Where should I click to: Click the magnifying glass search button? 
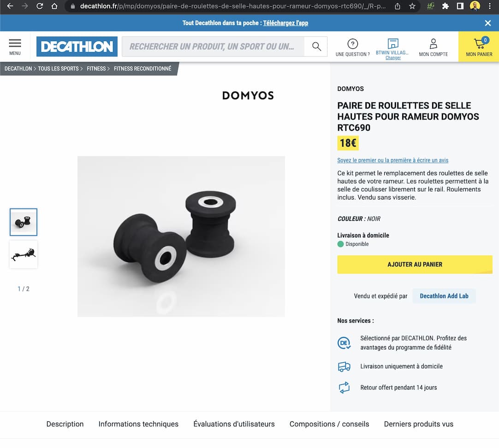tap(316, 47)
